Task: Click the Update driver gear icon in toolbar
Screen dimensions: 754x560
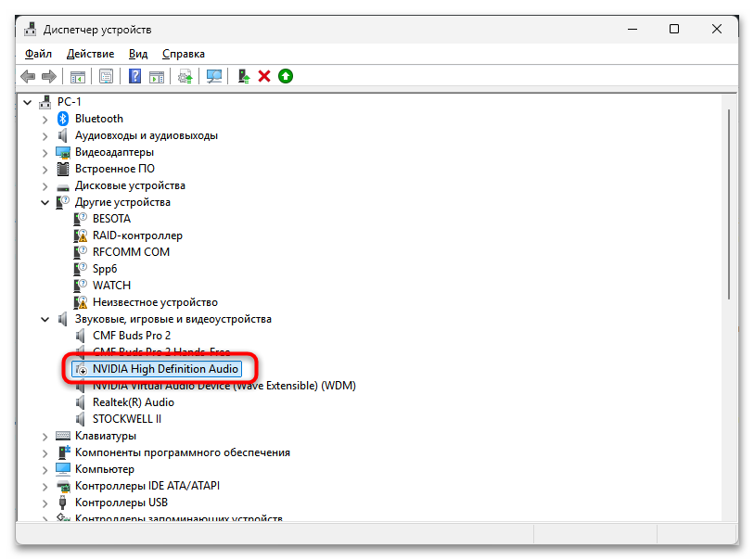Action: [186, 76]
